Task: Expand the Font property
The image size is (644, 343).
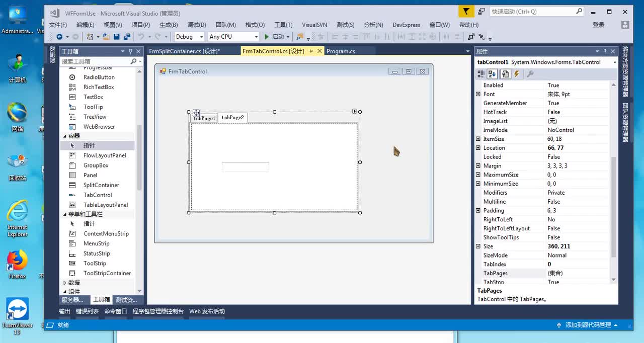Action: tap(478, 94)
